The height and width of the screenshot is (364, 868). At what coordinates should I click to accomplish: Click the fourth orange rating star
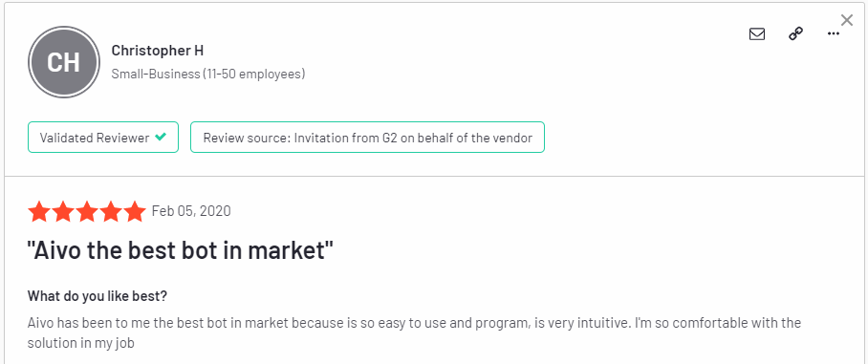[x=111, y=212]
